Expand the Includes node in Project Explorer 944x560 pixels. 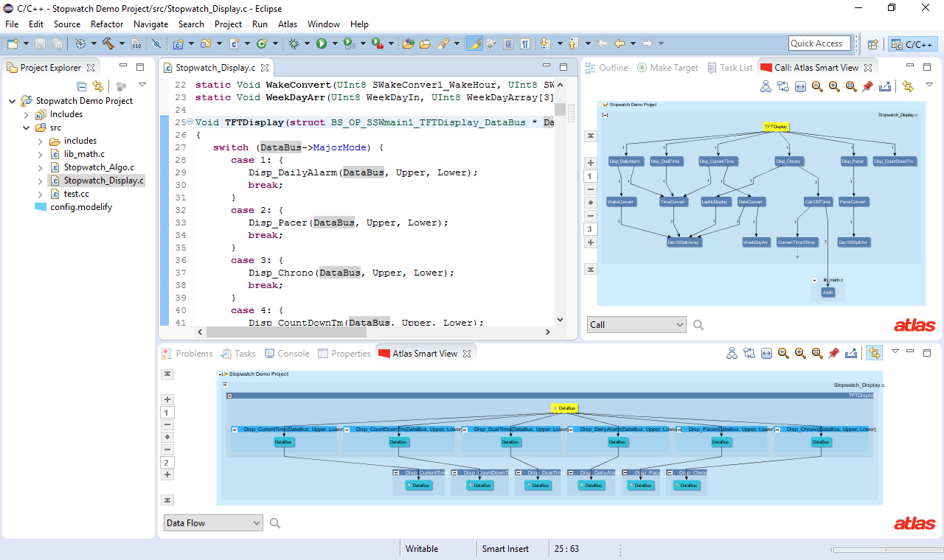(27, 114)
